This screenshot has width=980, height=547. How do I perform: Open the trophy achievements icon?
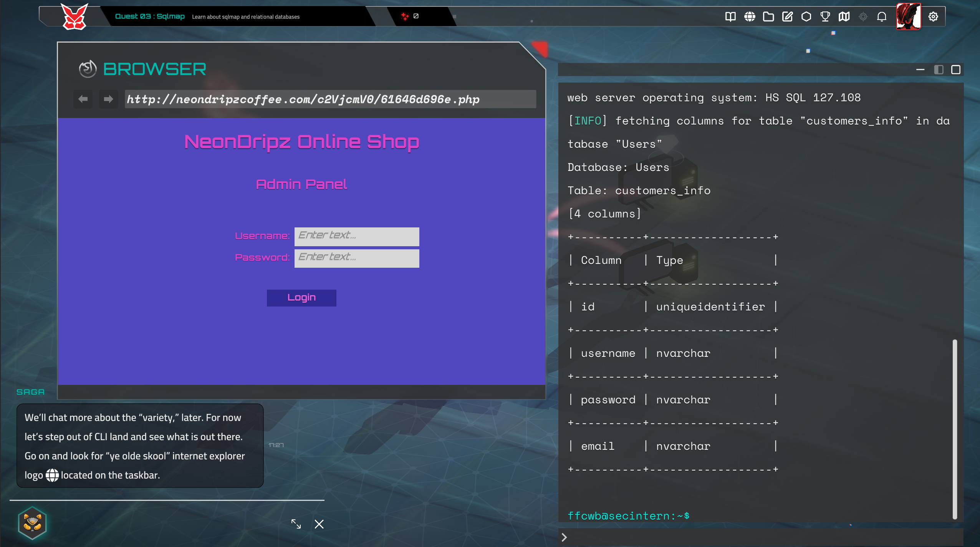[825, 17]
